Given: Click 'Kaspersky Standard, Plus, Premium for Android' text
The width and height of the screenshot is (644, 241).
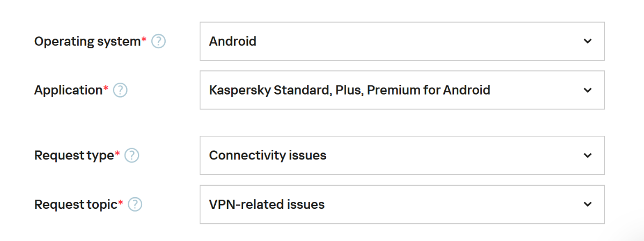Looking at the screenshot, I should [349, 90].
